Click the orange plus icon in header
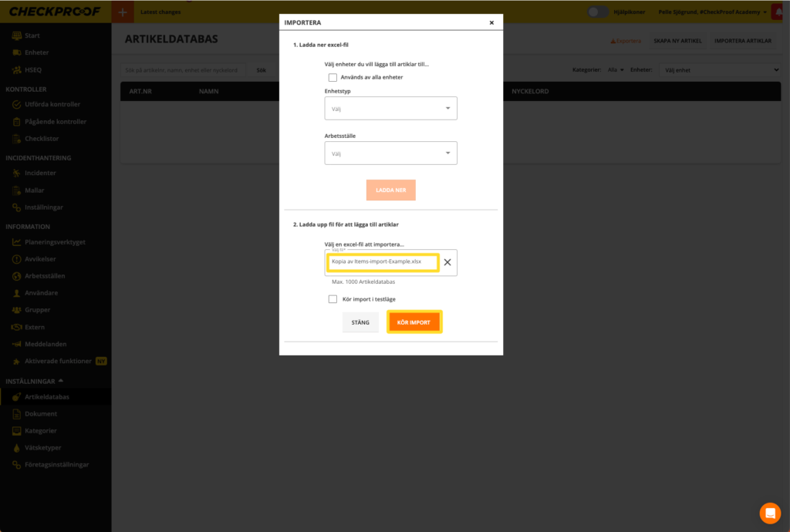790x532 pixels. coord(122,12)
